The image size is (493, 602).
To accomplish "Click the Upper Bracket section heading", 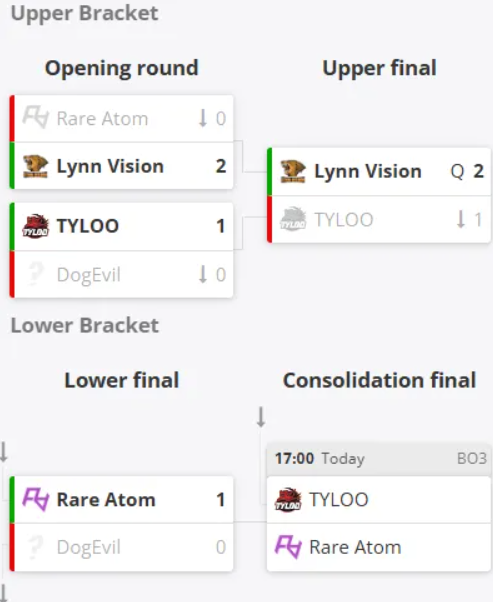I will 84,14.
